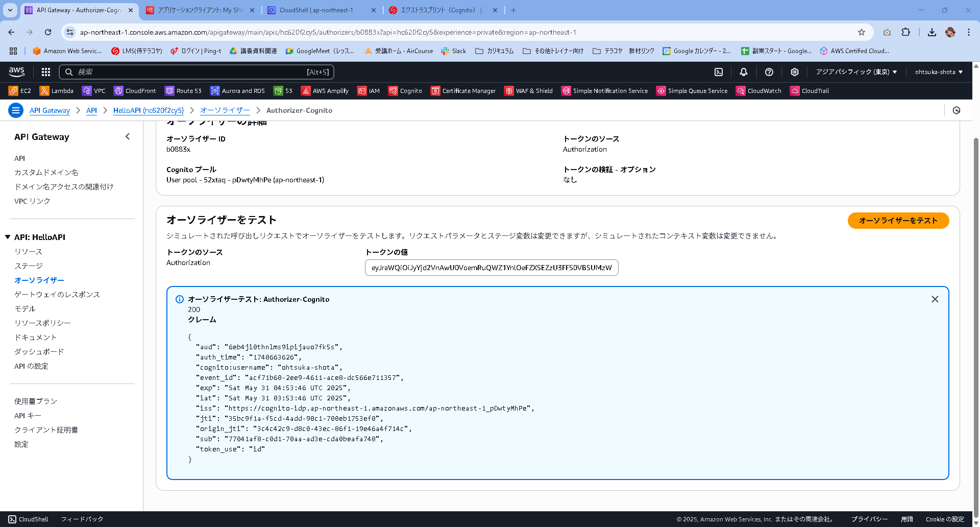980x527 pixels.
Task: Open the ohtsuka-shota account menu
Action: [938, 72]
